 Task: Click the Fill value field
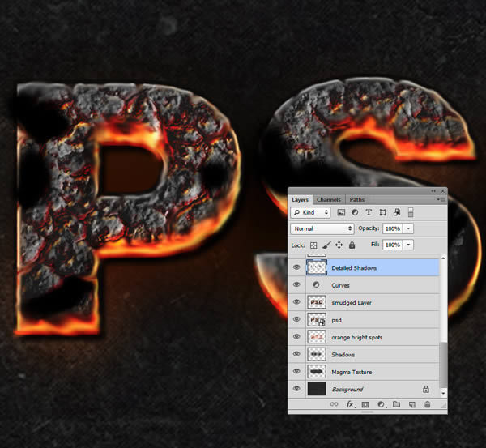click(393, 245)
